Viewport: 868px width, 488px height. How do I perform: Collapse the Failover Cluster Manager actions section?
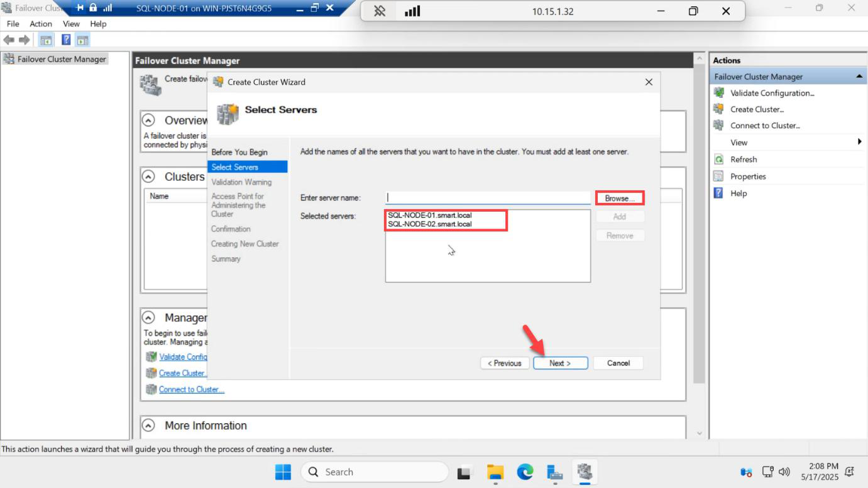pos(859,77)
